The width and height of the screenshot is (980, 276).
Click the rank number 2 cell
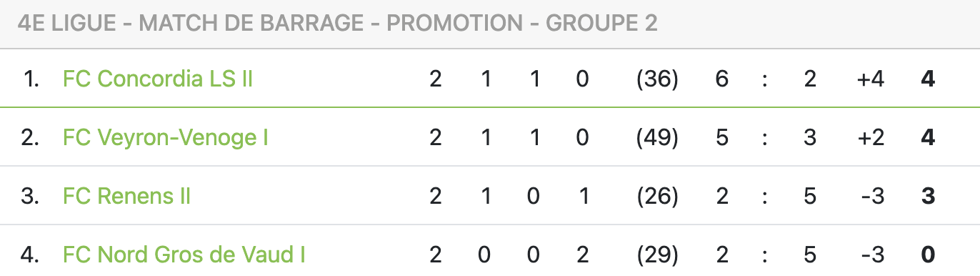pos(30,137)
